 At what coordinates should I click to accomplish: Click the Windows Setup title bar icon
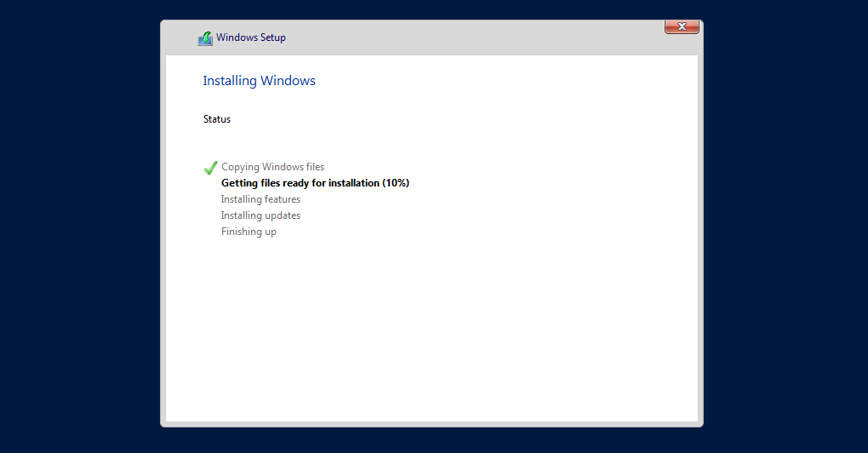point(205,38)
